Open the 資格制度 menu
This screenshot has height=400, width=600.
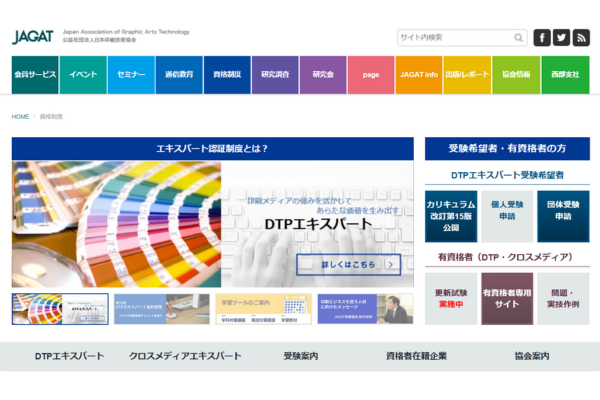point(227,75)
